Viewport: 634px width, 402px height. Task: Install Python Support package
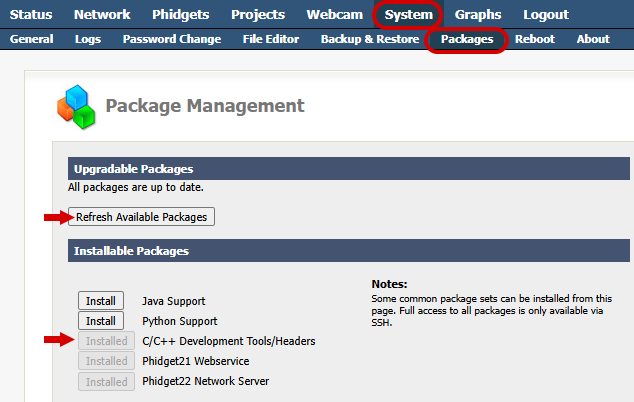click(x=101, y=321)
